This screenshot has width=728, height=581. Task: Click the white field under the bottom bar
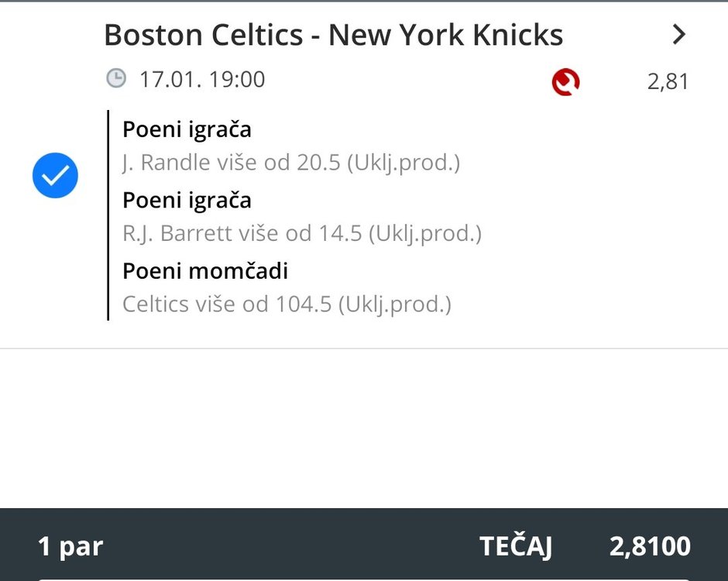tap(364, 578)
